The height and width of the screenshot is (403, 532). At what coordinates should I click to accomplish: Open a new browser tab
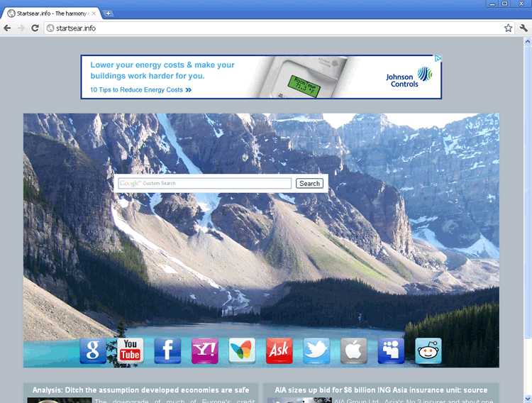coord(108,13)
